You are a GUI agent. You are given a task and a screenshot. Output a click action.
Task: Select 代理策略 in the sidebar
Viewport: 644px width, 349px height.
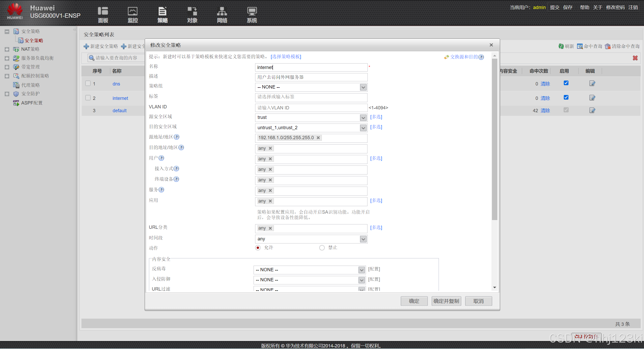30,85
